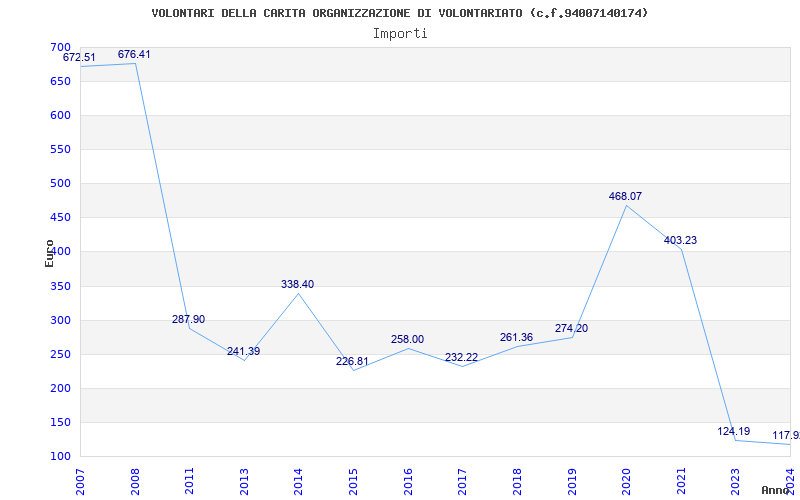Click y-axis tick 350
Screen dimensions: 800x500
(x=60, y=286)
